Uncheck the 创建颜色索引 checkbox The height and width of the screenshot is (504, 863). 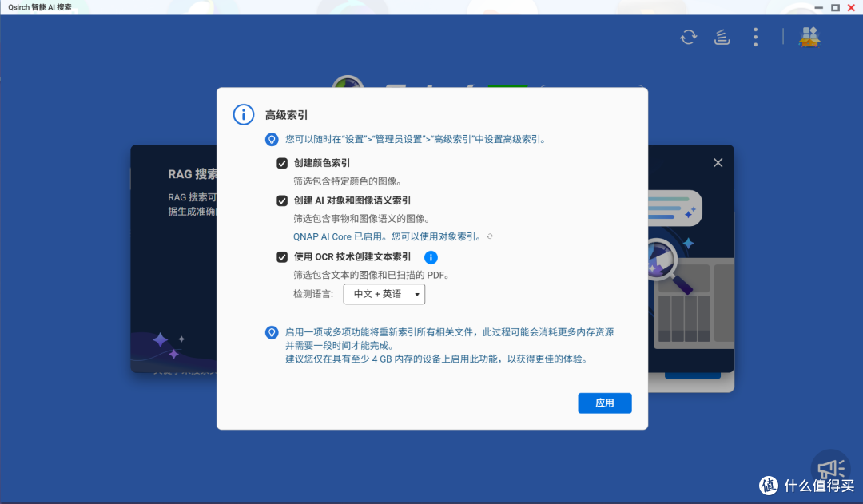click(x=282, y=164)
